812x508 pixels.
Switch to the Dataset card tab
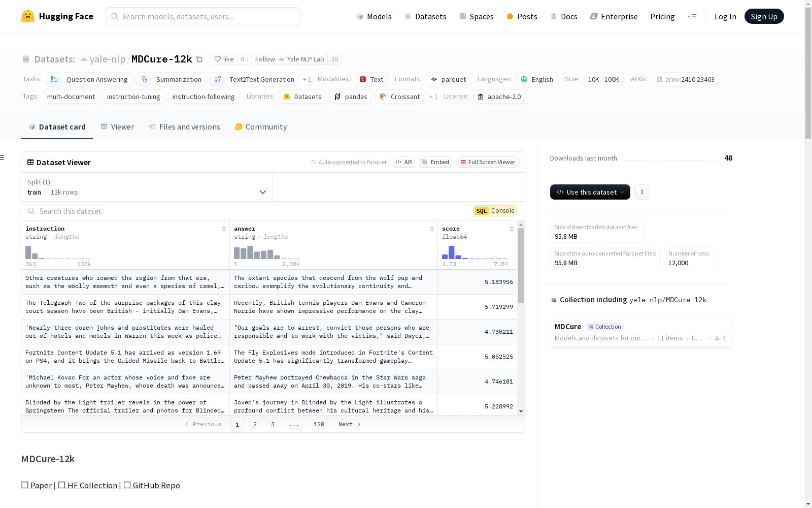57,127
